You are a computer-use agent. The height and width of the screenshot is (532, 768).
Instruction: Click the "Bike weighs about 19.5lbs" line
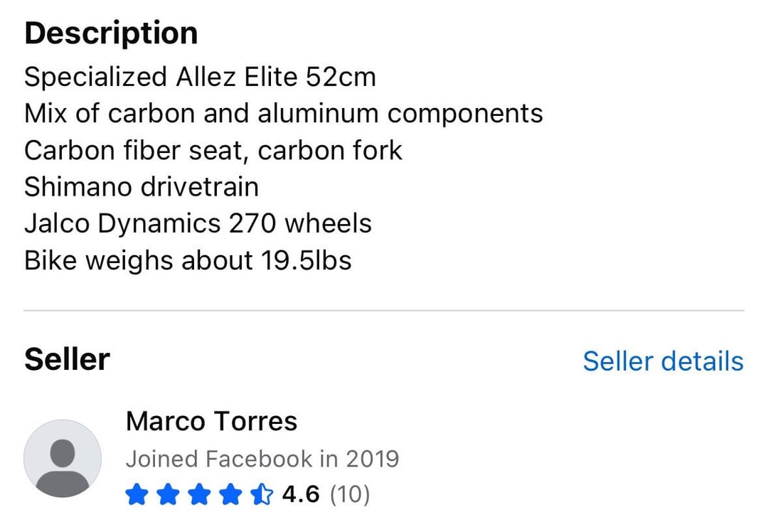(188, 260)
